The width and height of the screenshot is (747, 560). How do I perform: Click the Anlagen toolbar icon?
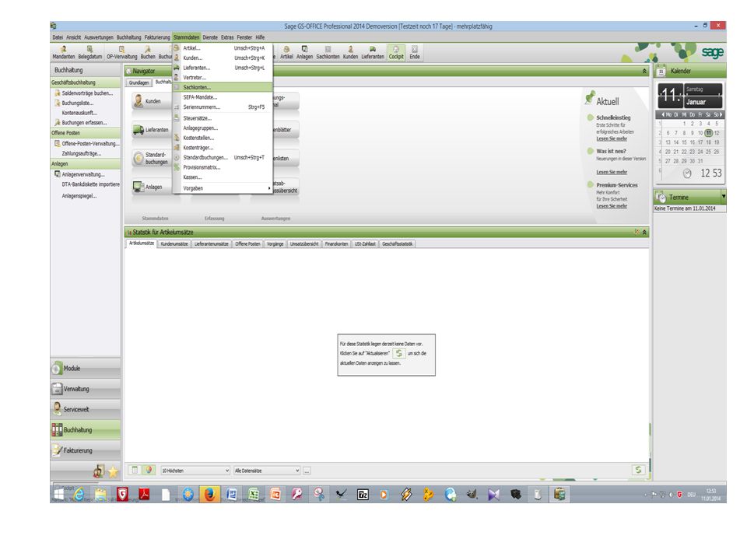point(304,52)
